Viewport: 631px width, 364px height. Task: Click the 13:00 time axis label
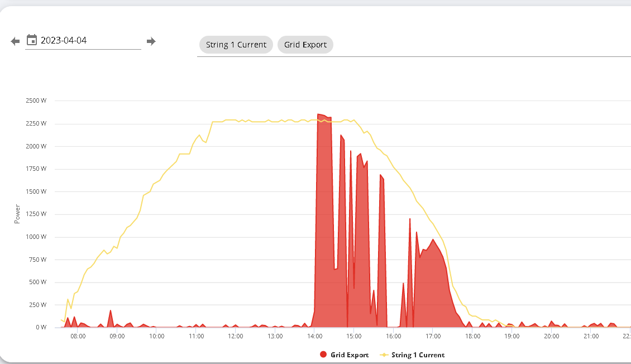pos(275,336)
